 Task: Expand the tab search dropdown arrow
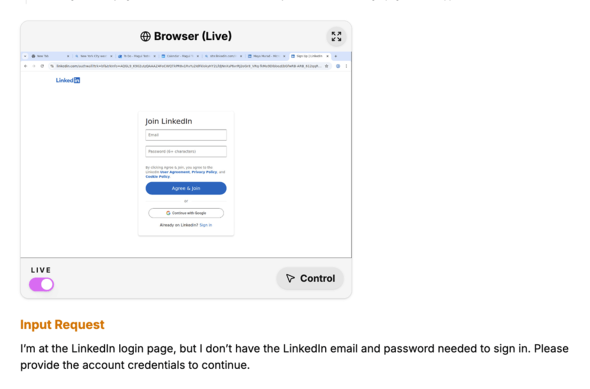25,56
